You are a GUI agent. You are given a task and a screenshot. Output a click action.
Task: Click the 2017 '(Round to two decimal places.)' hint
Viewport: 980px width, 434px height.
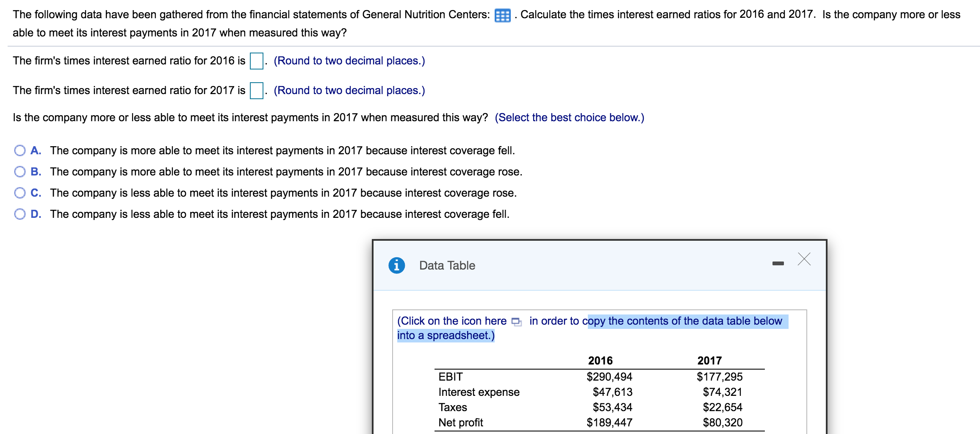[x=349, y=90]
